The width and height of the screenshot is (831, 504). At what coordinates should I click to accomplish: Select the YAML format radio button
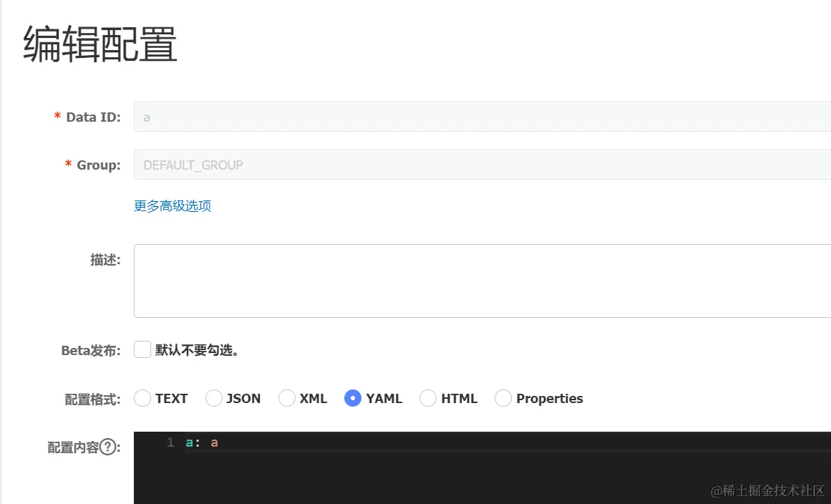(x=353, y=398)
